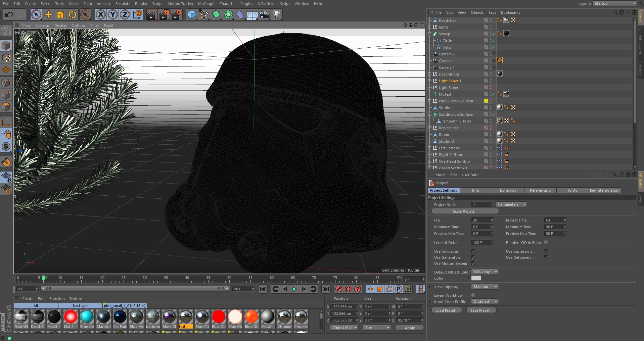This screenshot has height=341, width=644.
Task: Add a Floor environment object
Action: 252,14
